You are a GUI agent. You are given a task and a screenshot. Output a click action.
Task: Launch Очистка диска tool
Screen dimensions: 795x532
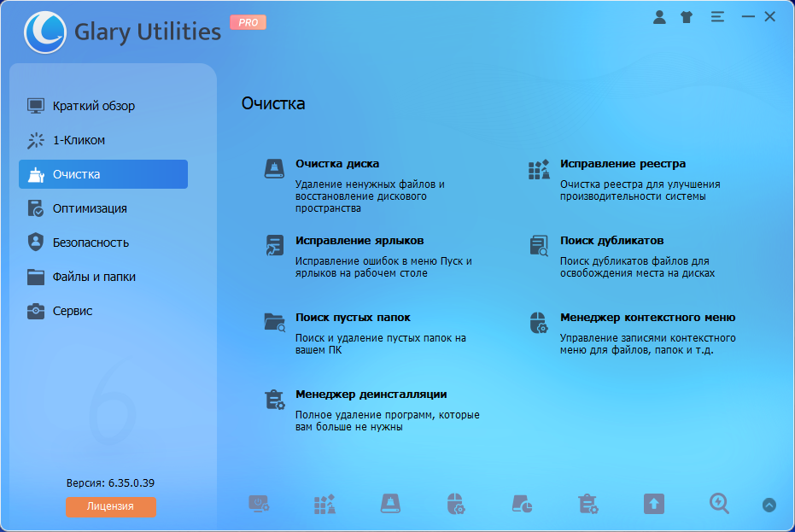click(x=337, y=164)
